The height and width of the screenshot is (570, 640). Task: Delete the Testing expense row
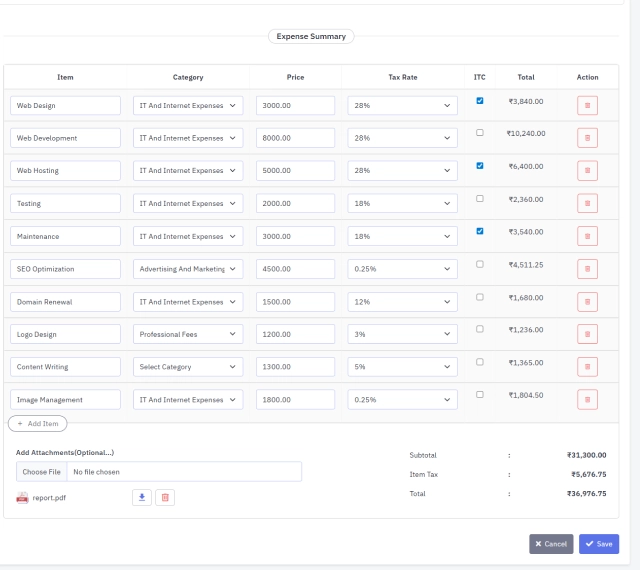587,203
